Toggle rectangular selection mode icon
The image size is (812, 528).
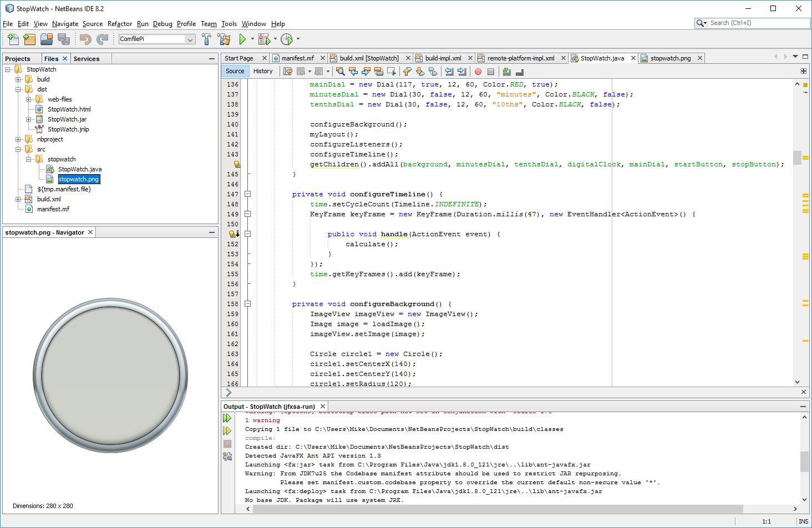pyautogui.click(x=392, y=71)
